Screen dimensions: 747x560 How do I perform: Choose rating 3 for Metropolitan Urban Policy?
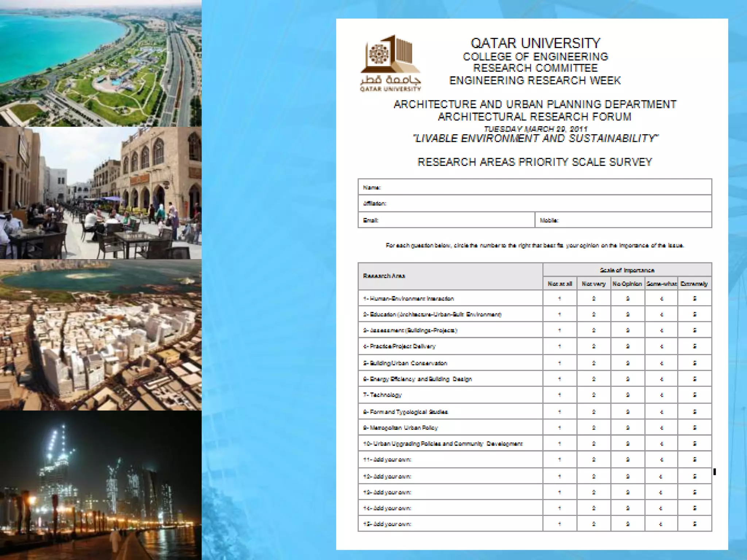click(627, 428)
